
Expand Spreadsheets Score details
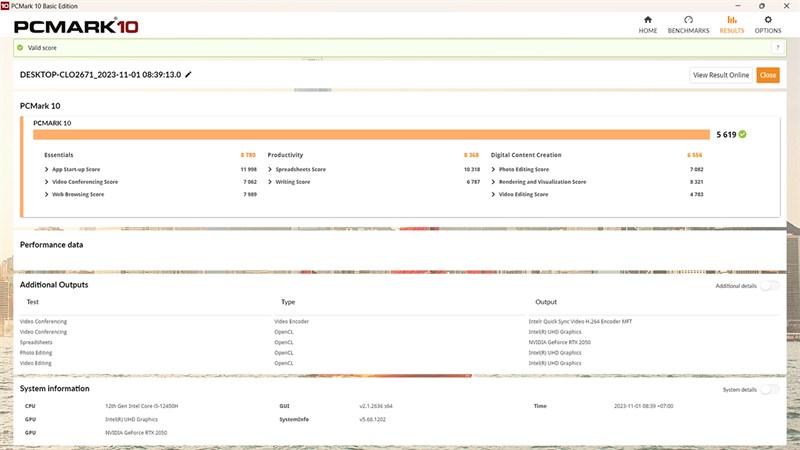click(x=270, y=169)
